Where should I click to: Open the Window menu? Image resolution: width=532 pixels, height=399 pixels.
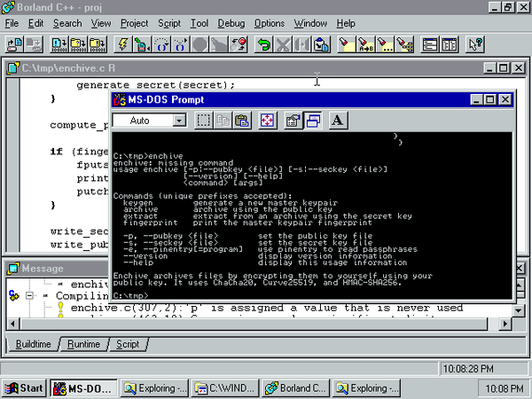click(310, 23)
